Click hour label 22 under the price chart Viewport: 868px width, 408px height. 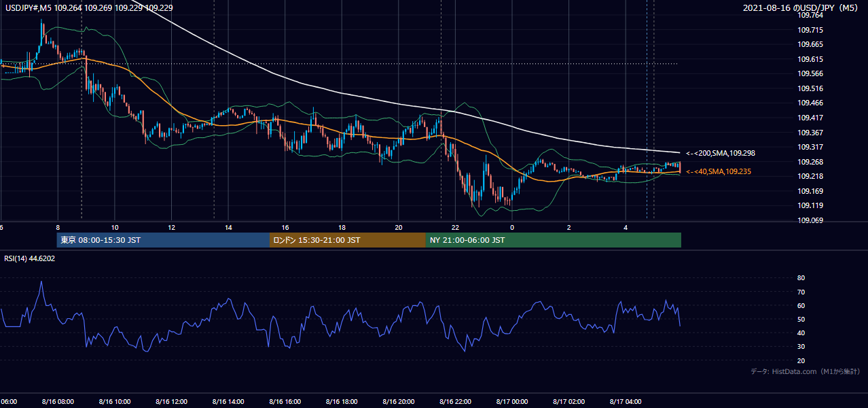(456, 228)
